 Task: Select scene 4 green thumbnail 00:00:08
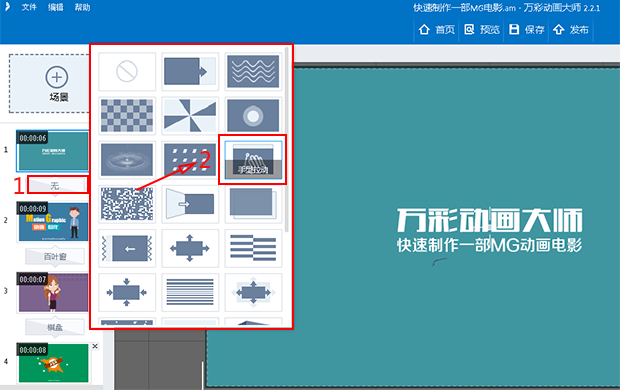[53, 363]
